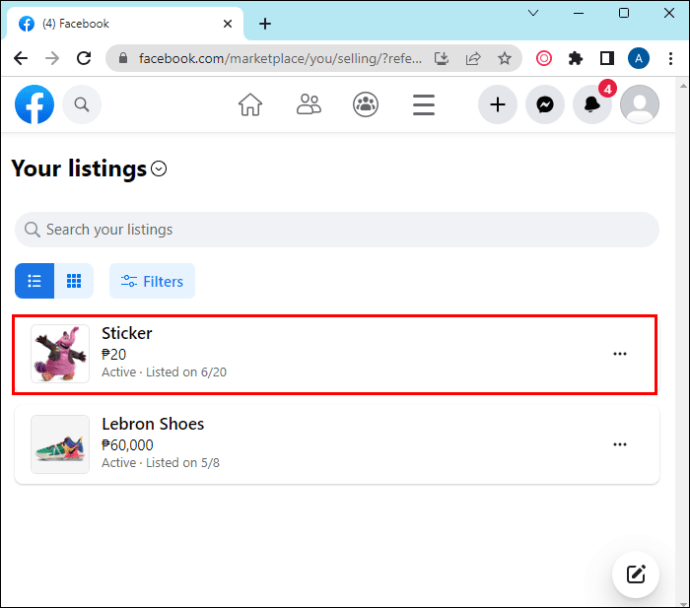Expand Your listings dropdown
690x608 pixels.
pos(159,168)
